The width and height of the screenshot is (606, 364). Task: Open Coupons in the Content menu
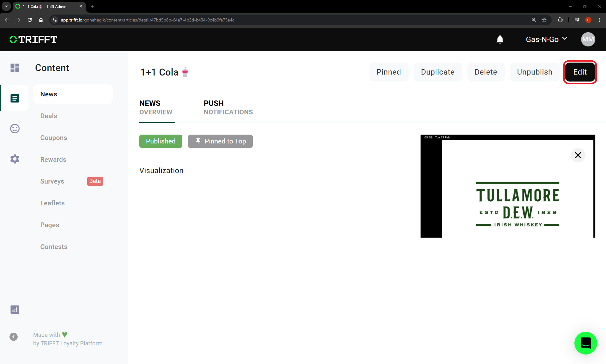click(54, 138)
